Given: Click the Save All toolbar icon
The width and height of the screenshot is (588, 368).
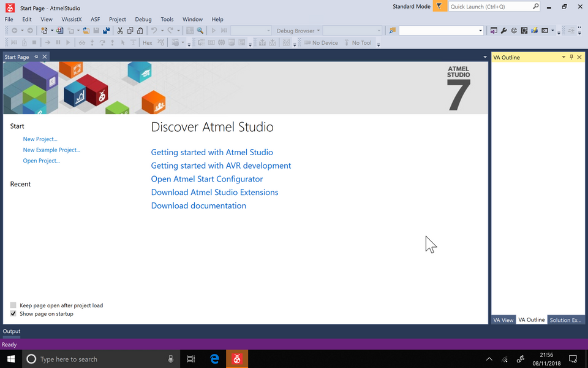Looking at the screenshot, I should point(107,31).
